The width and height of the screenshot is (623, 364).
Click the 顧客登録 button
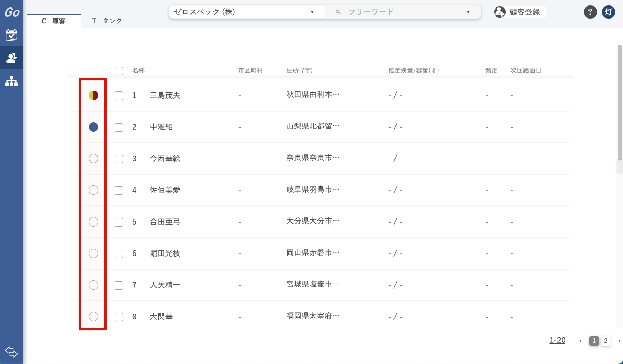[x=520, y=12]
